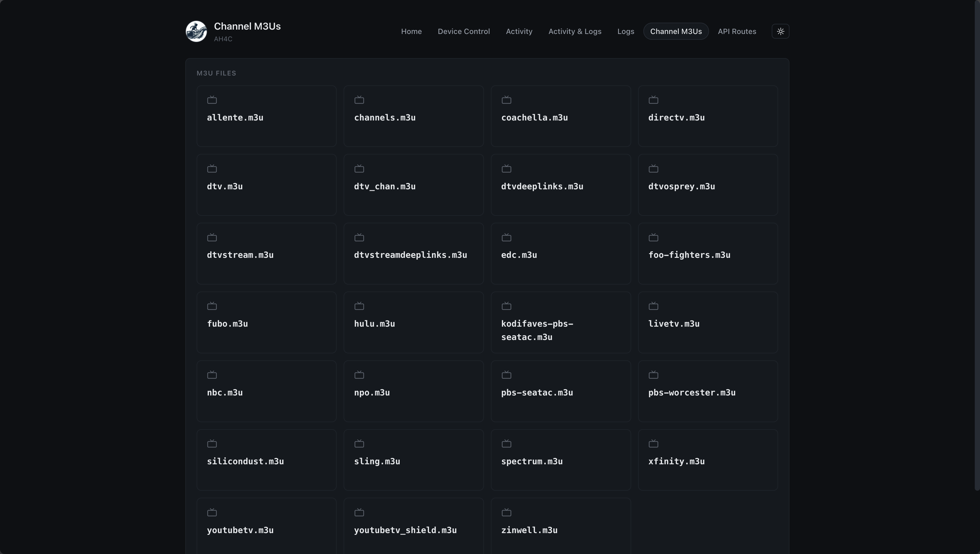Click the TV icon on dtvstreamdeeplinks.m3u card

pos(359,238)
